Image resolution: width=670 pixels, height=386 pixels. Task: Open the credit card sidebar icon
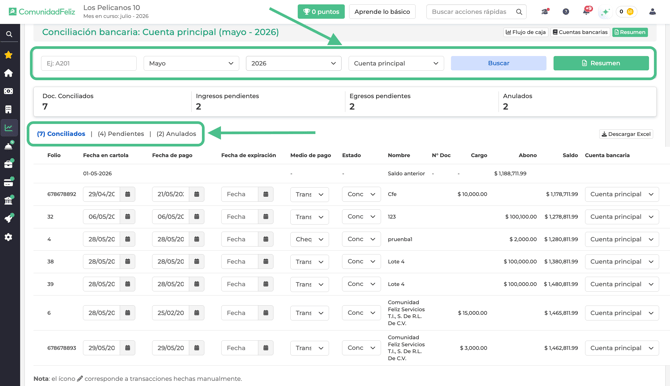coord(8,183)
